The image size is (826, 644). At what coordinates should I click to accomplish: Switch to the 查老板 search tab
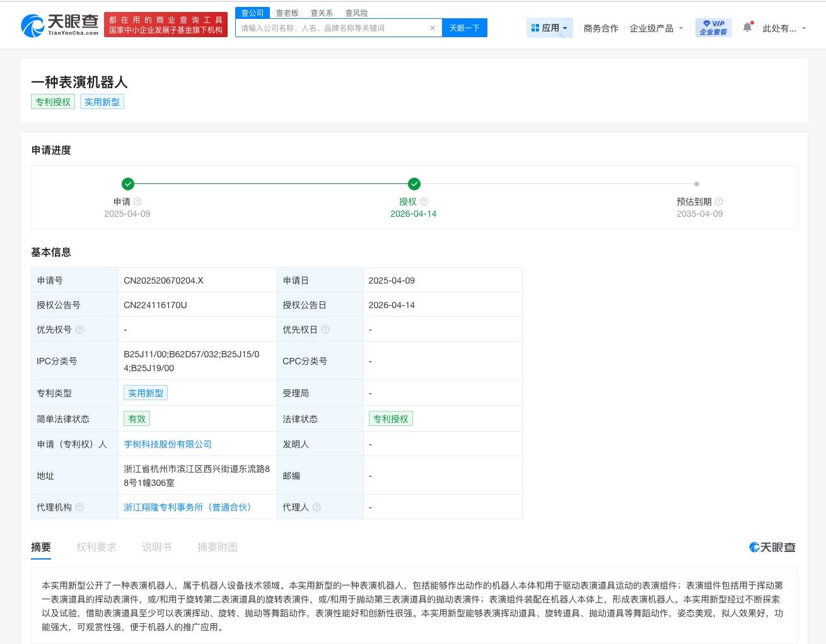coord(286,13)
